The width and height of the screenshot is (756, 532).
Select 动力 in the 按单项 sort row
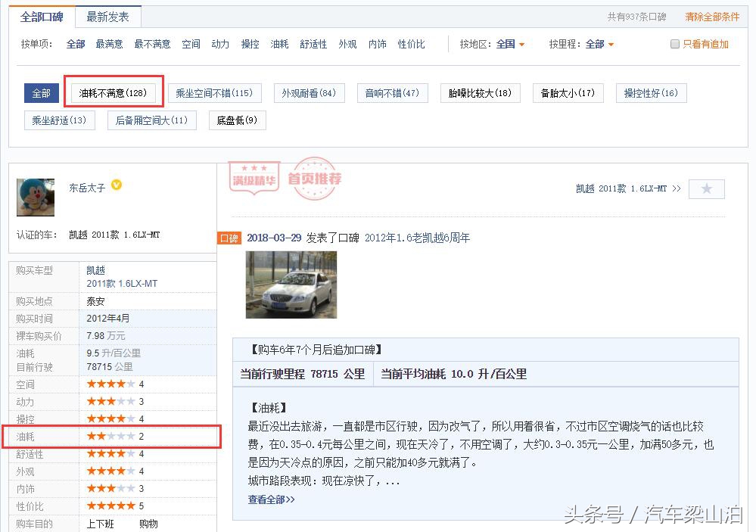219,44
